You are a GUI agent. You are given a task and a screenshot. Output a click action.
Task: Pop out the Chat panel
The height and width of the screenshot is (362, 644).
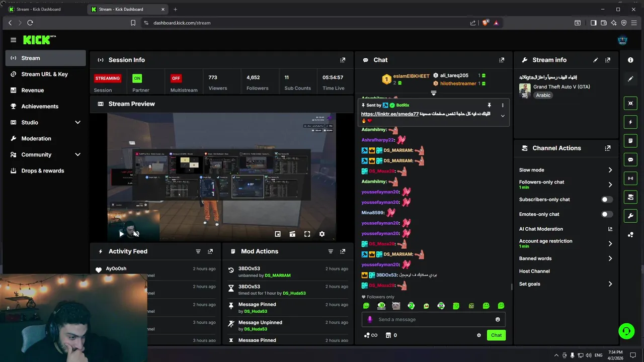coord(502,60)
